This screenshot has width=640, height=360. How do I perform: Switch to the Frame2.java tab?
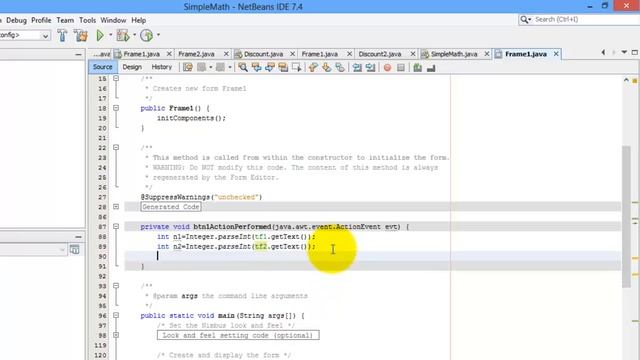pyautogui.click(x=196, y=54)
